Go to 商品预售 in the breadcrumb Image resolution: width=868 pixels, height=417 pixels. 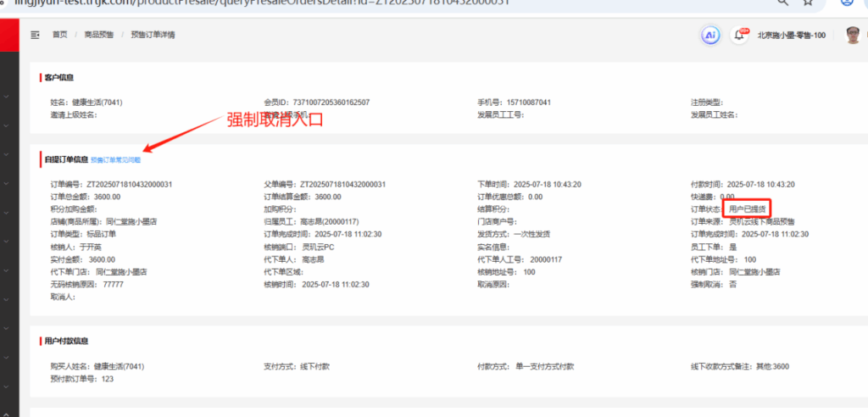(98, 35)
